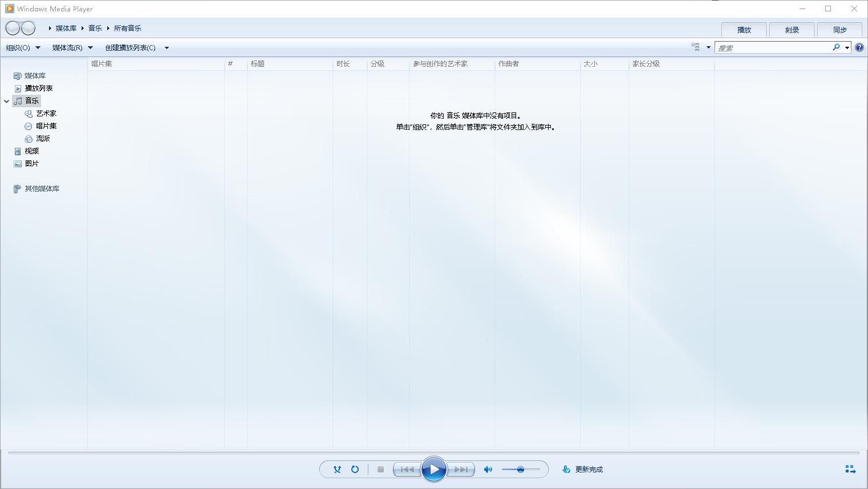
Task: Toggle repeat playback
Action: pos(355,470)
